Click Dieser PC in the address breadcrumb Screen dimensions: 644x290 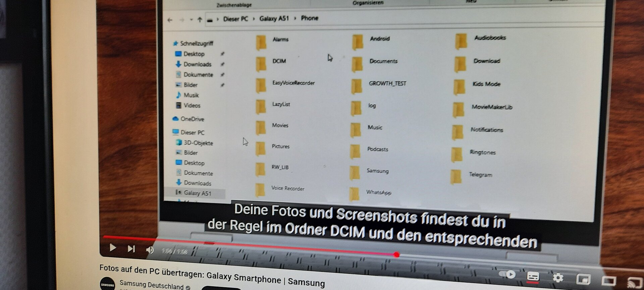tap(235, 19)
